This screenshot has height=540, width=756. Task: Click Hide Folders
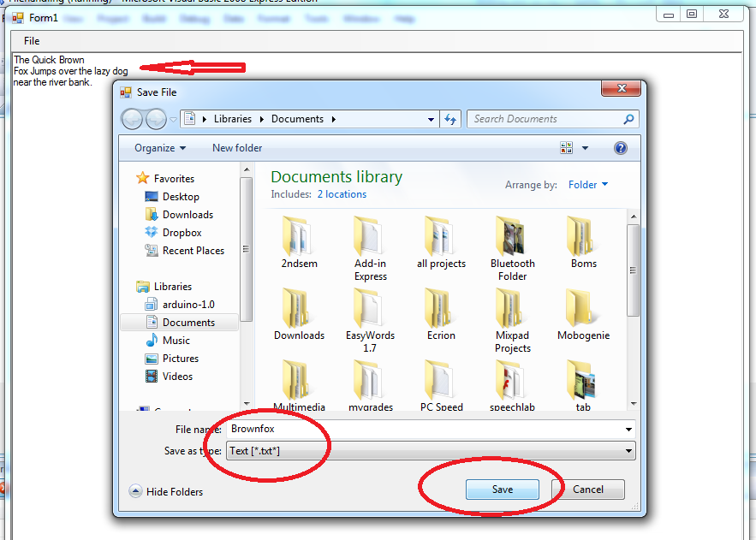(x=166, y=491)
